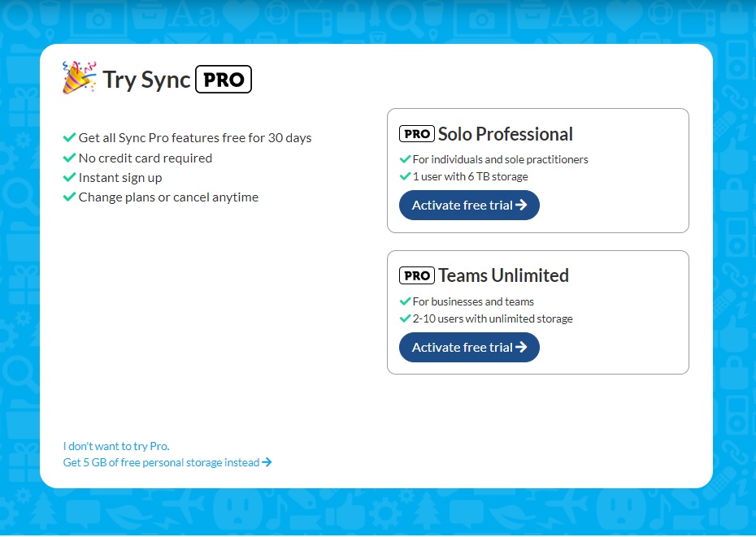Activate free trial for Solo Professional
This screenshot has height=537, width=756.
[x=469, y=206]
